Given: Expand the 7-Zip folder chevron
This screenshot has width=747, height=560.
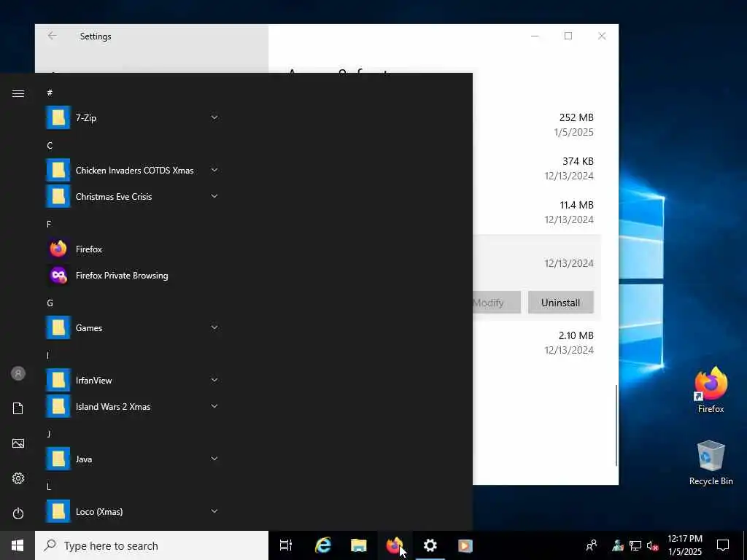Looking at the screenshot, I should [x=214, y=117].
